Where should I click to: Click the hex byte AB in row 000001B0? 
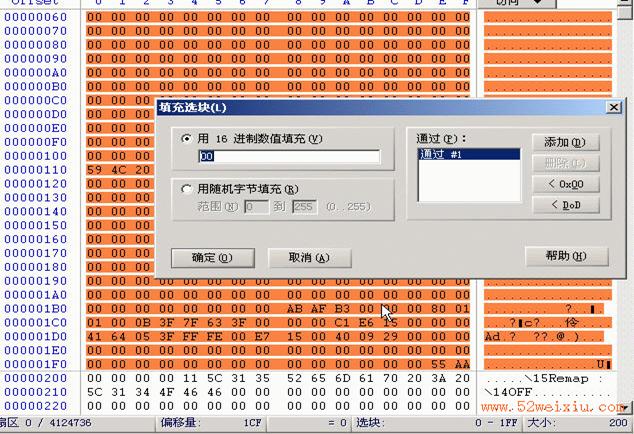point(294,309)
